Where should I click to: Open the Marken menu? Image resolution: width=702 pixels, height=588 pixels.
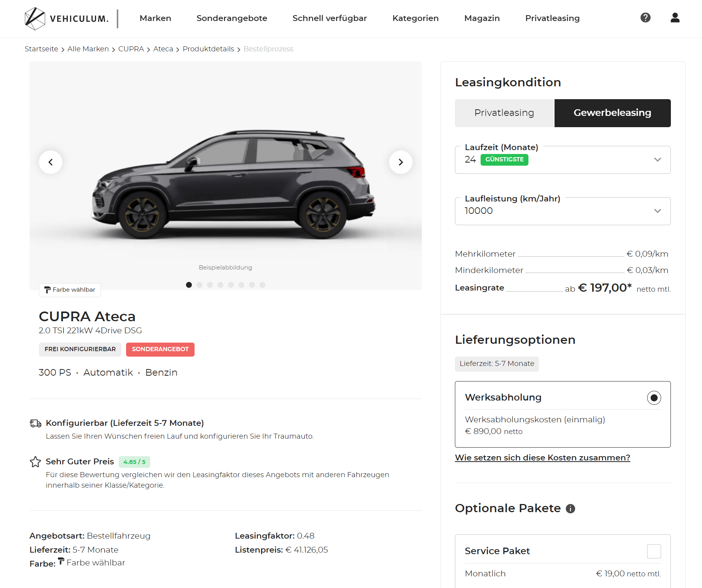click(155, 18)
